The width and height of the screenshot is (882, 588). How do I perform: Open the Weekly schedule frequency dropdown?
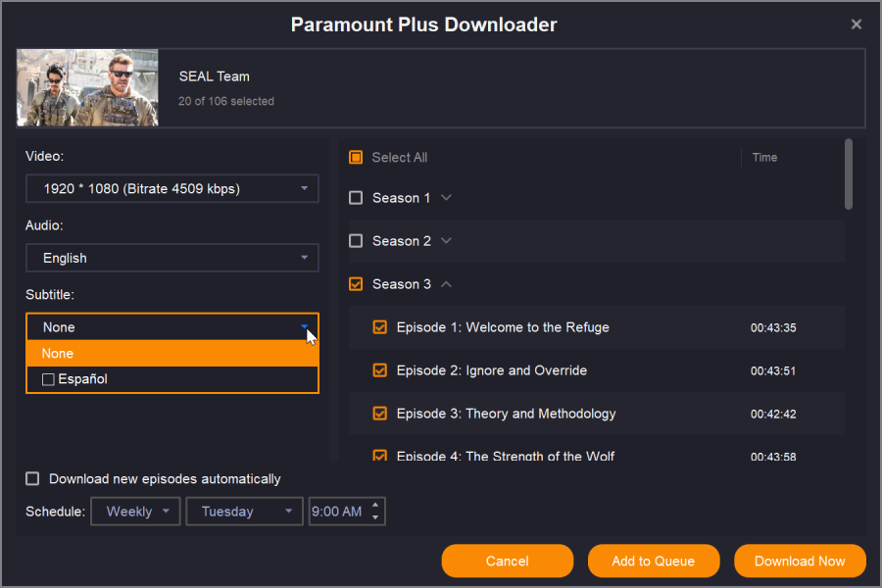(x=135, y=512)
